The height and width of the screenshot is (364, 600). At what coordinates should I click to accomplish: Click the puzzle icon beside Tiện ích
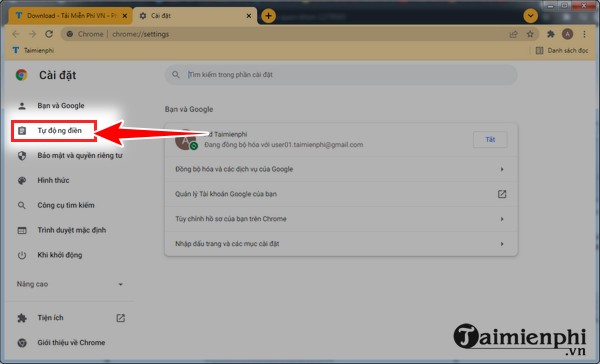click(22, 318)
